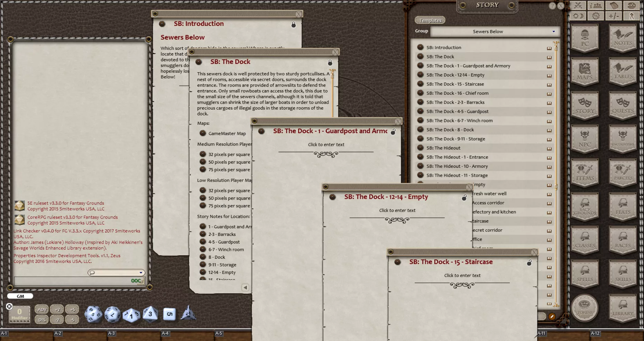Click the sun and moon lighting icon
The width and height of the screenshot is (644, 341).
point(578,16)
